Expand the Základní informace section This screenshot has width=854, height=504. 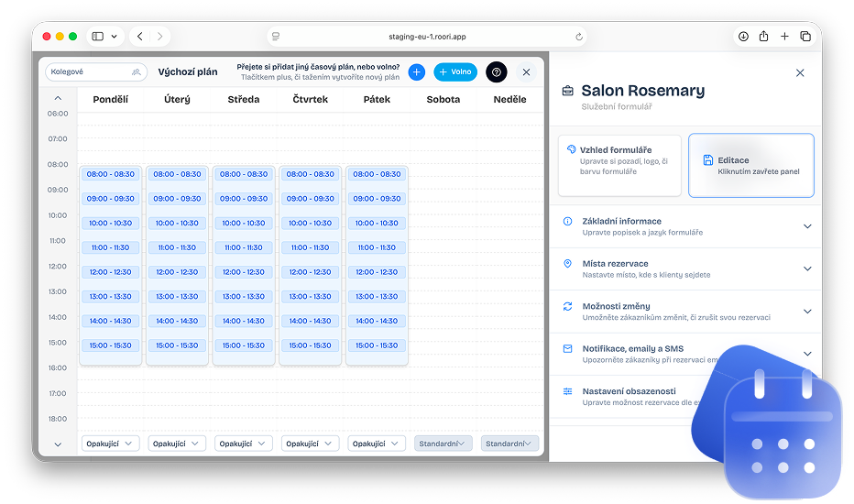686,226
